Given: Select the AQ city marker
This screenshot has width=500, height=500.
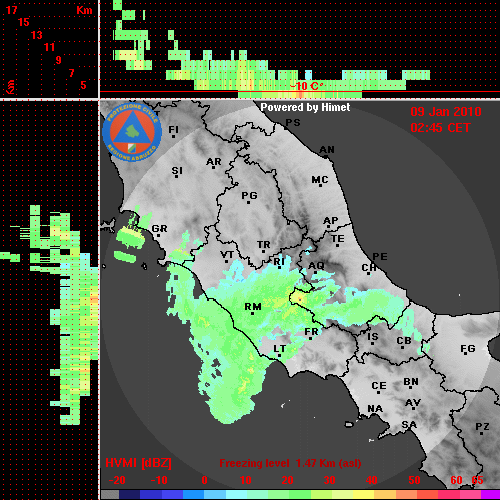Looking at the screenshot, I should (316, 272).
